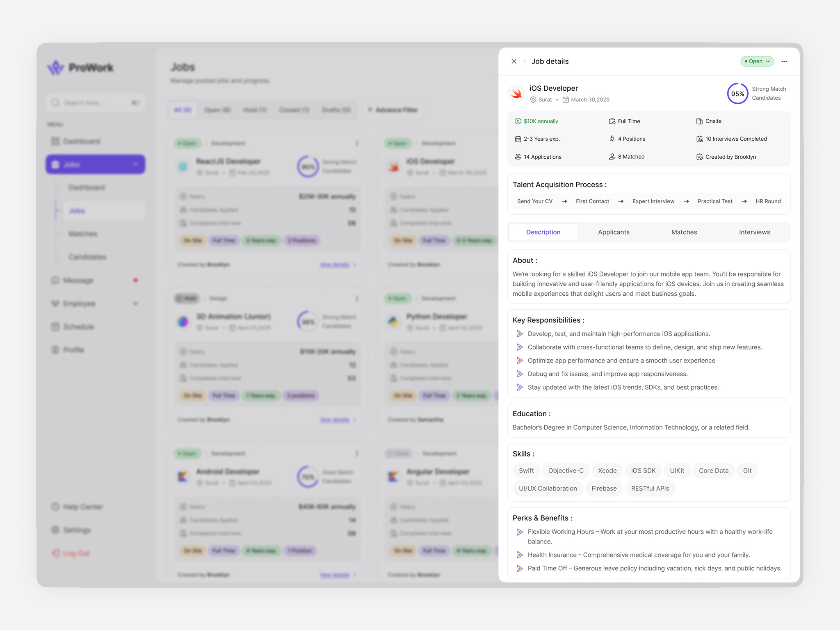Screen dimensions: 840x630
Task: Click the ProWork logo in the sidebar
Action: [x=80, y=67]
